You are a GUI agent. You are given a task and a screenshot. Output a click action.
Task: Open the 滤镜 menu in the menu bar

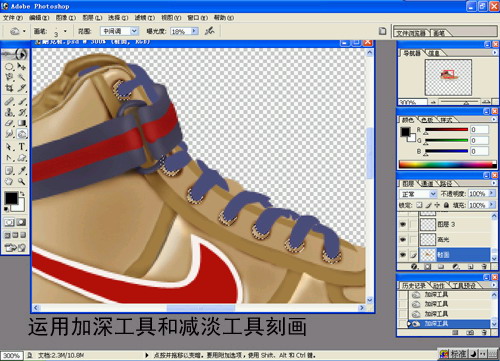coord(145,17)
